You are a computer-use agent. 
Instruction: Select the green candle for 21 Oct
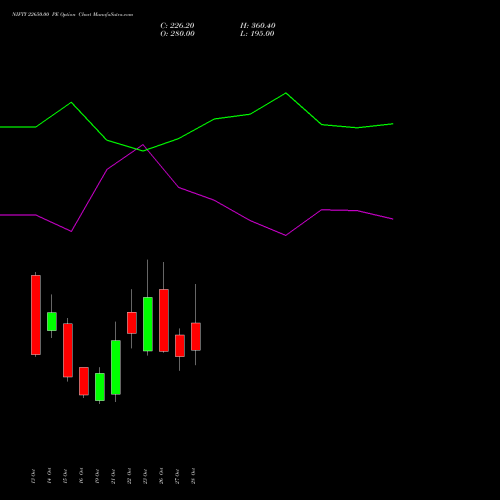pos(116,367)
